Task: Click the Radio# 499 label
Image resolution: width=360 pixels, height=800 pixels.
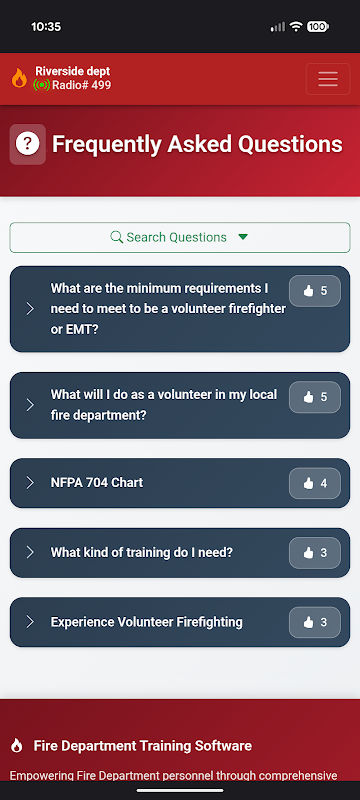Action: tap(82, 85)
